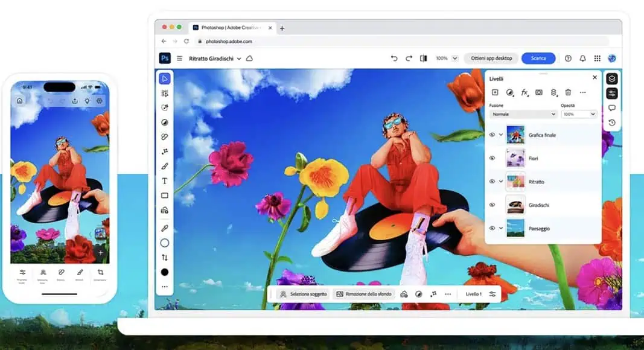The height and width of the screenshot is (350, 644).
Task: Click the Scarica button
Action: [538, 59]
